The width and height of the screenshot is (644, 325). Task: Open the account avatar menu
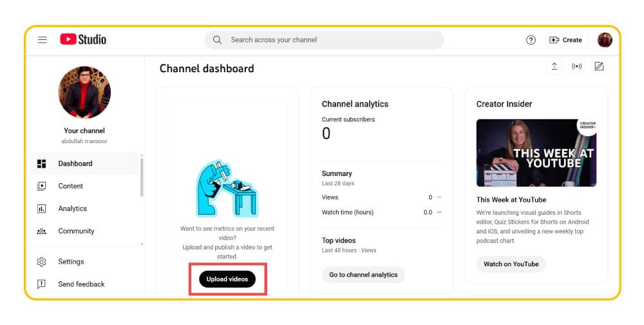[x=605, y=40]
